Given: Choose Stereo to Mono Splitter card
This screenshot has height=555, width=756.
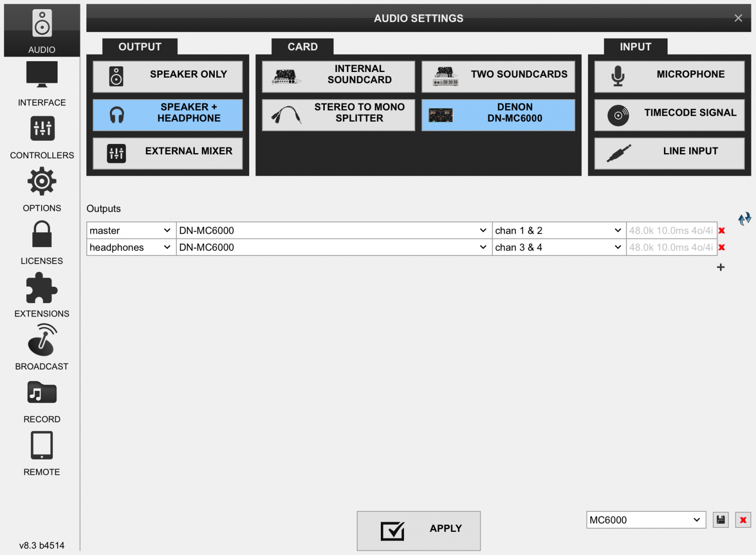Looking at the screenshot, I should click(338, 115).
